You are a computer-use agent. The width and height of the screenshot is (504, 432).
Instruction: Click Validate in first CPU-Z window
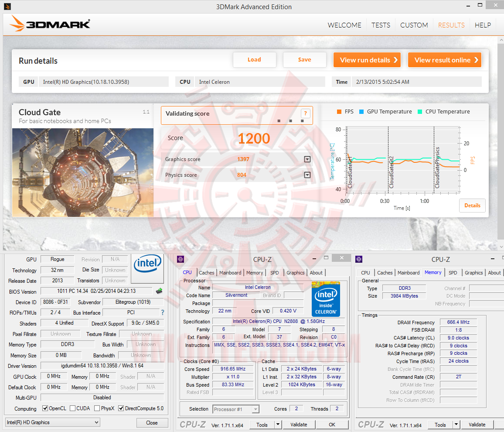[x=299, y=425]
